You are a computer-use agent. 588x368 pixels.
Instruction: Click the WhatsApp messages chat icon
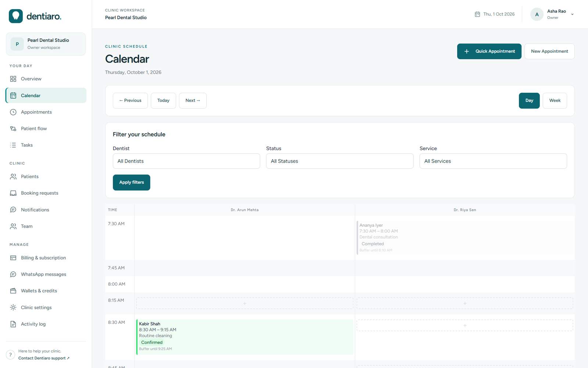pos(13,274)
